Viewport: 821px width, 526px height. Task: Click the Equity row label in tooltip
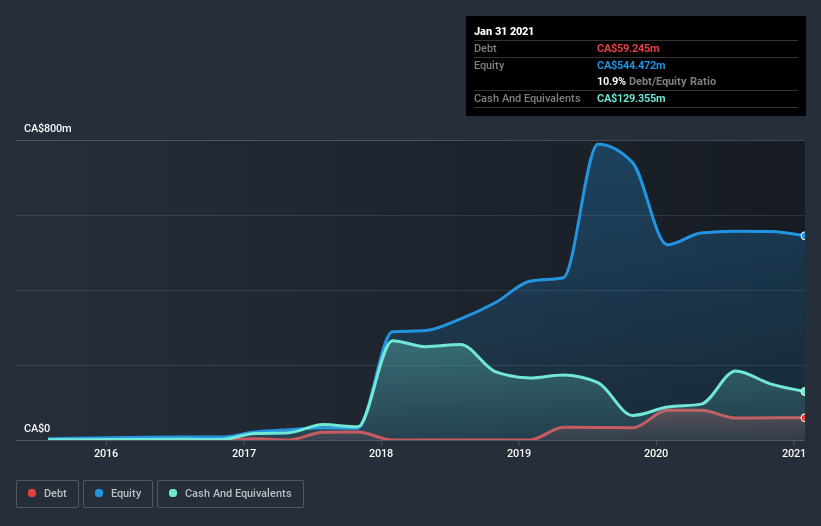[489, 65]
